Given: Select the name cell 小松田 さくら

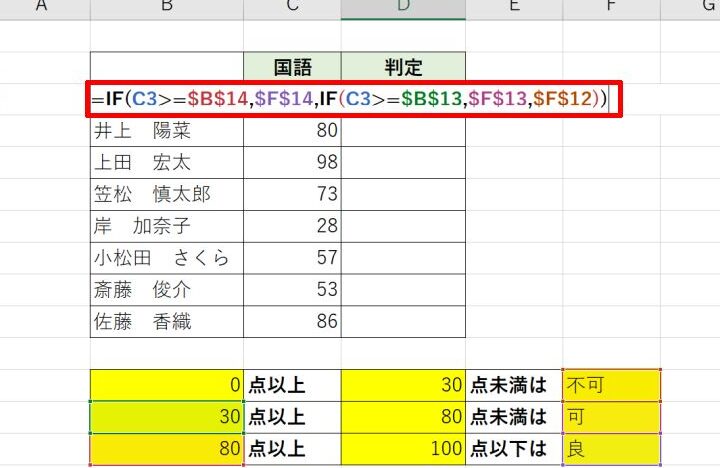Looking at the screenshot, I should 167,258.
